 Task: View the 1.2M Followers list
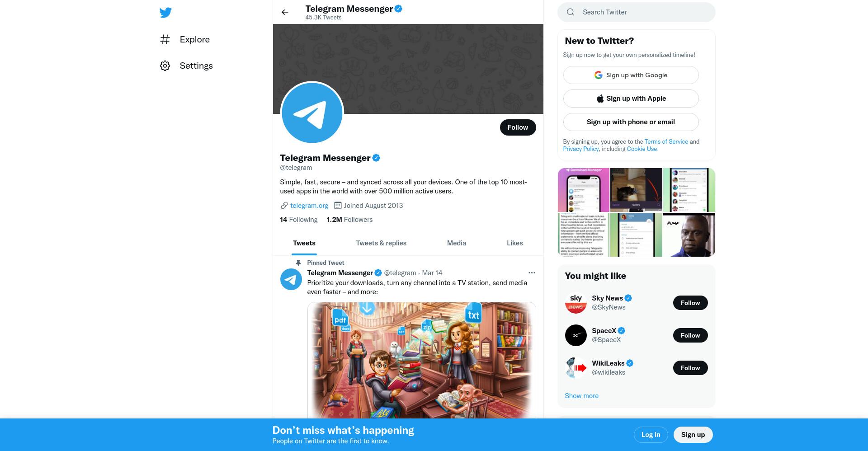349,220
